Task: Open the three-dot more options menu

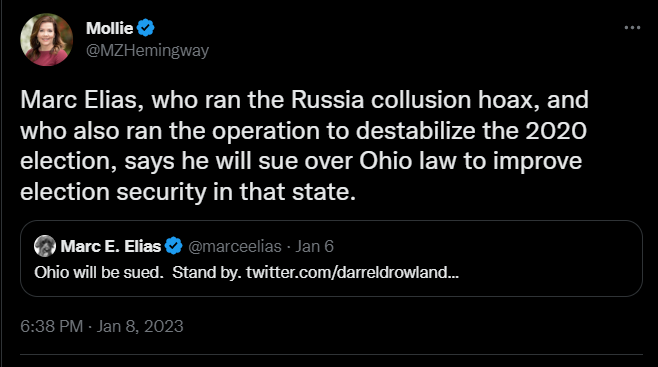Action: (632, 28)
